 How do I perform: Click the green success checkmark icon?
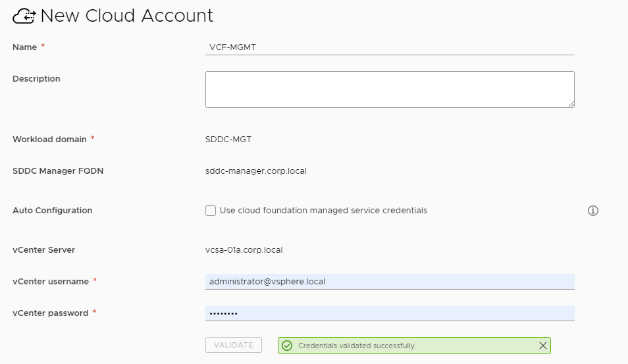pyautogui.click(x=287, y=346)
